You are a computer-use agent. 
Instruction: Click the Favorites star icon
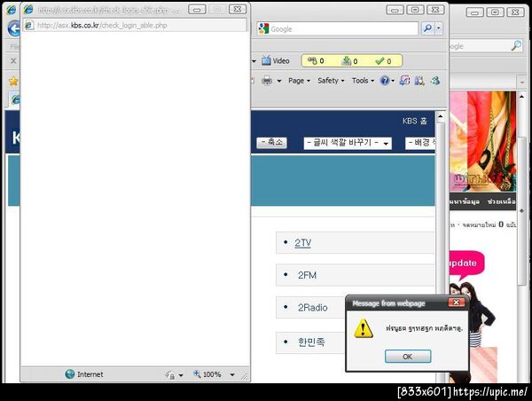pyautogui.click(x=13, y=81)
